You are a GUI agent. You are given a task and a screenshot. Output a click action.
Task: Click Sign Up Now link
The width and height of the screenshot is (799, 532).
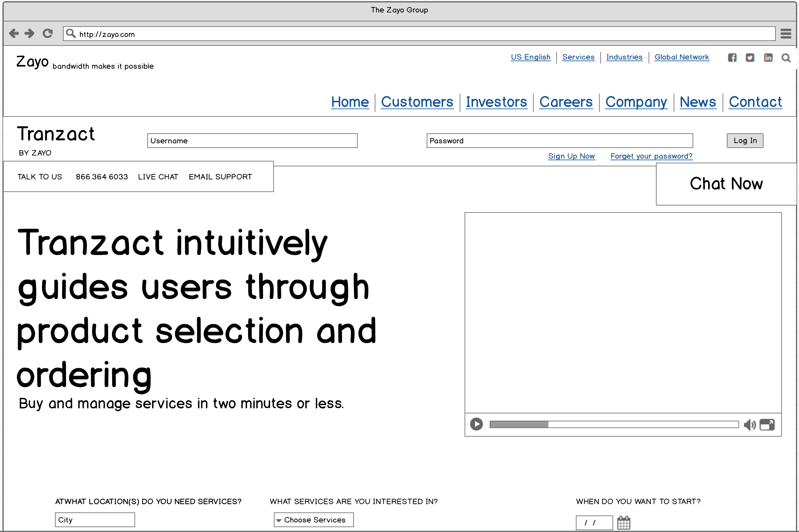tap(572, 156)
